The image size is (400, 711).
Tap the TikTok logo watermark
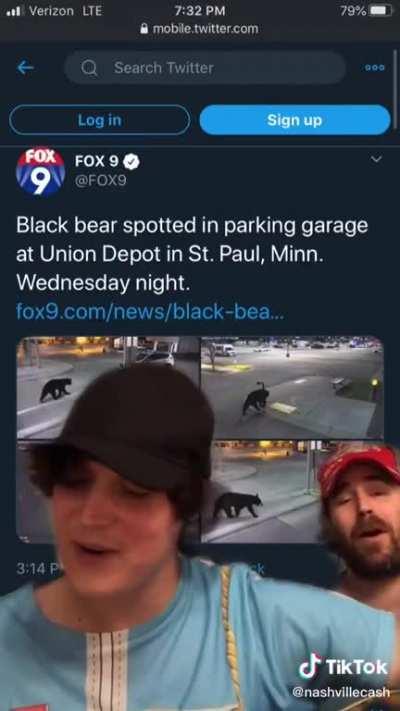(x=343, y=667)
